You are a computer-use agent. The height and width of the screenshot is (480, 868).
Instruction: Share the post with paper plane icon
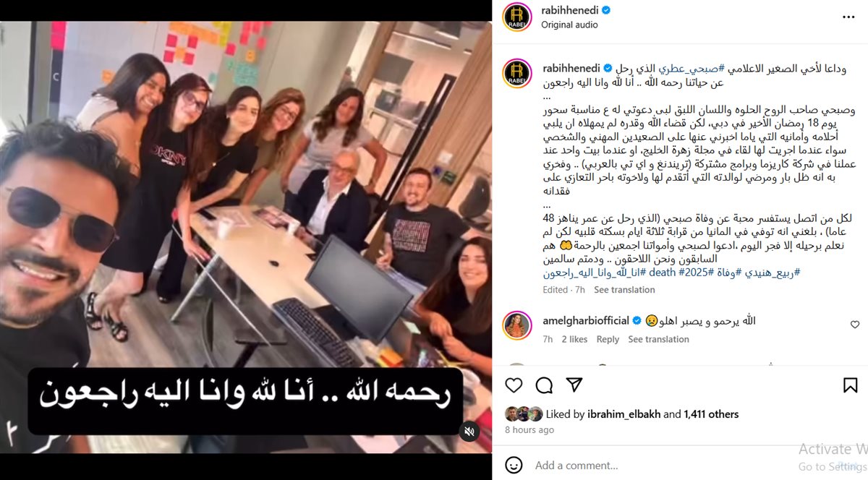(x=574, y=385)
